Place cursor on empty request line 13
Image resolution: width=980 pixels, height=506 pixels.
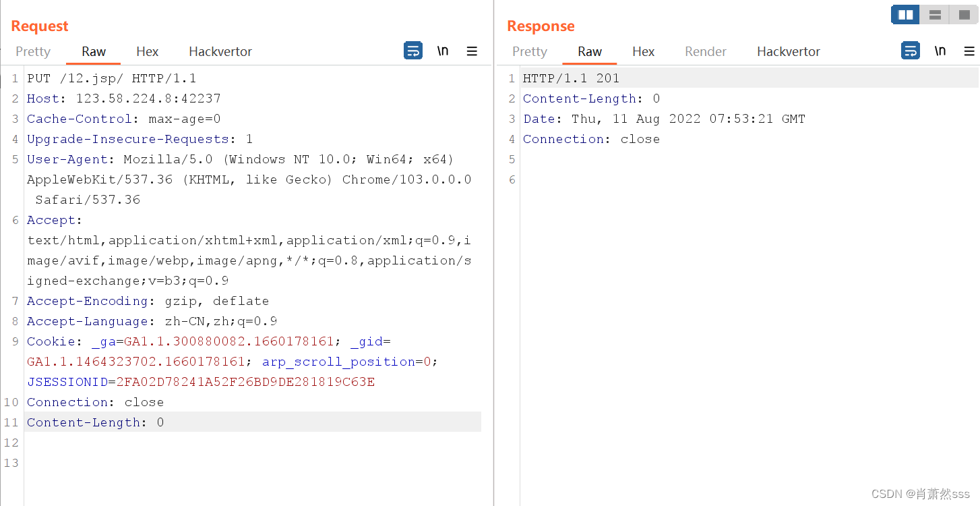[253, 463]
